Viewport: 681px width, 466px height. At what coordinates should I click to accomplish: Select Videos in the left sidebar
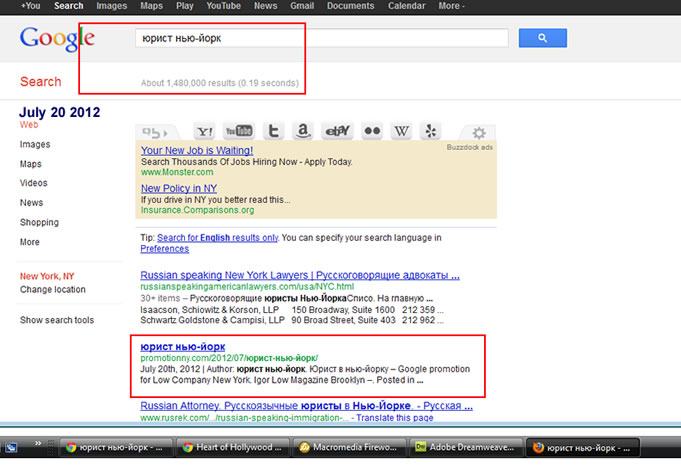pos(33,183)
